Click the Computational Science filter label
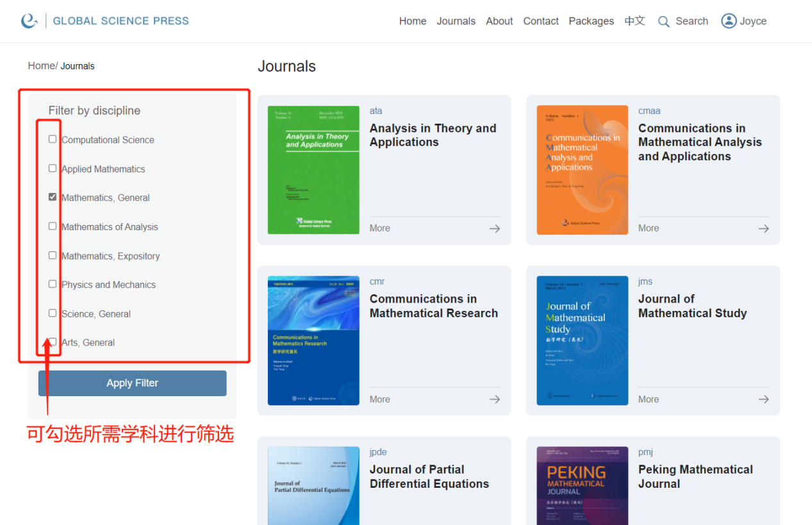The width and height of the screenshot is (812, 525). pyautogui.click(x=108, y=140)
